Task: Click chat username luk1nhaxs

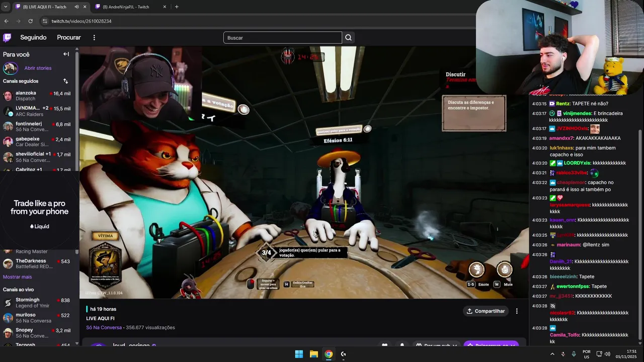Action: point(561,148)
